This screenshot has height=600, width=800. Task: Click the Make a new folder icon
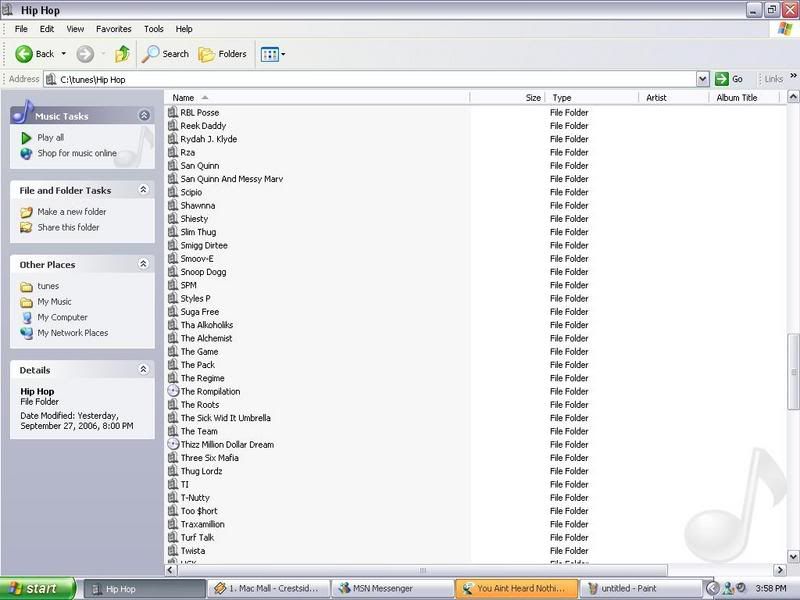coord(26,212)
